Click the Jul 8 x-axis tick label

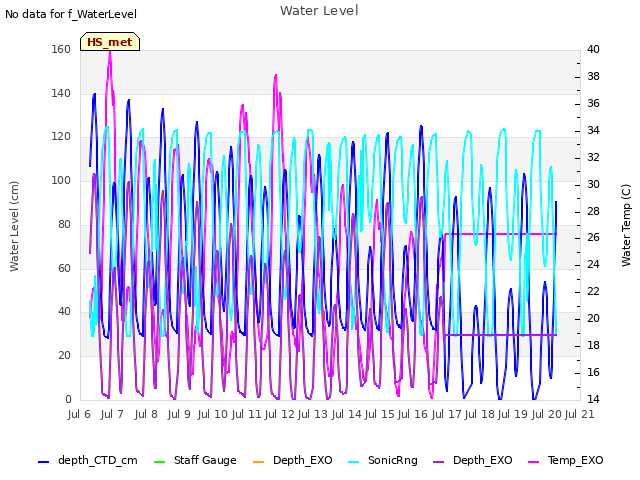click(x=146, y=414)
